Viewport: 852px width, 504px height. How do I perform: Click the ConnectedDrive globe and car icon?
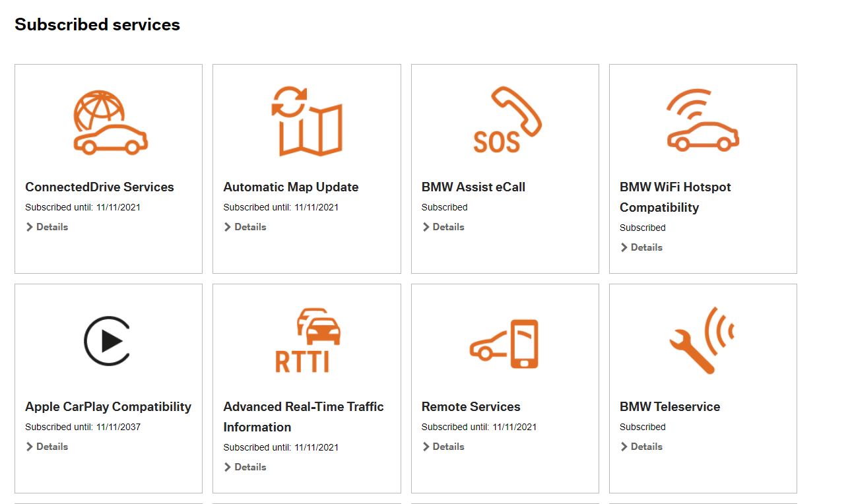pos(110,123)
